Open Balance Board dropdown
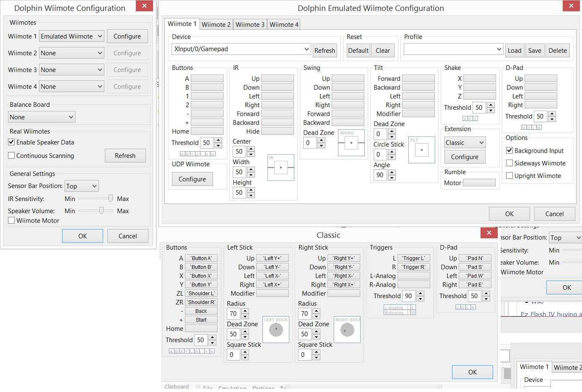This screenshot has height=392, width=582. tap(42, 117)
